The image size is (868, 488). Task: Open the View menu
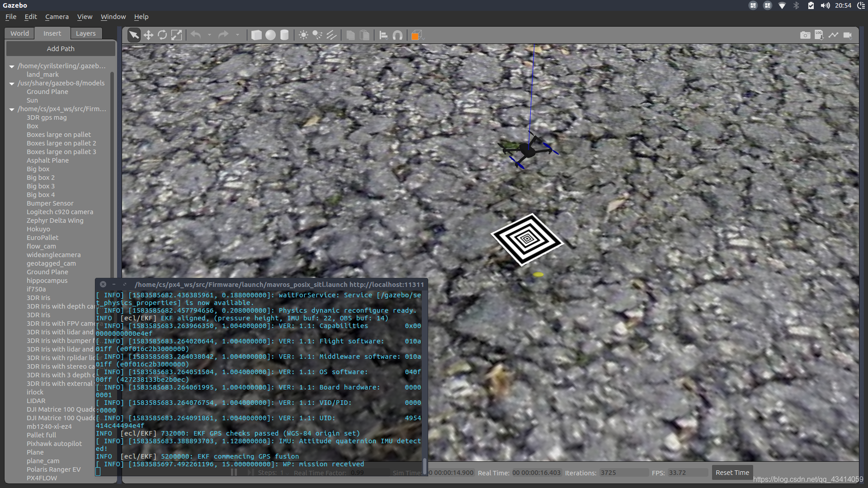(x=85, y=17)
